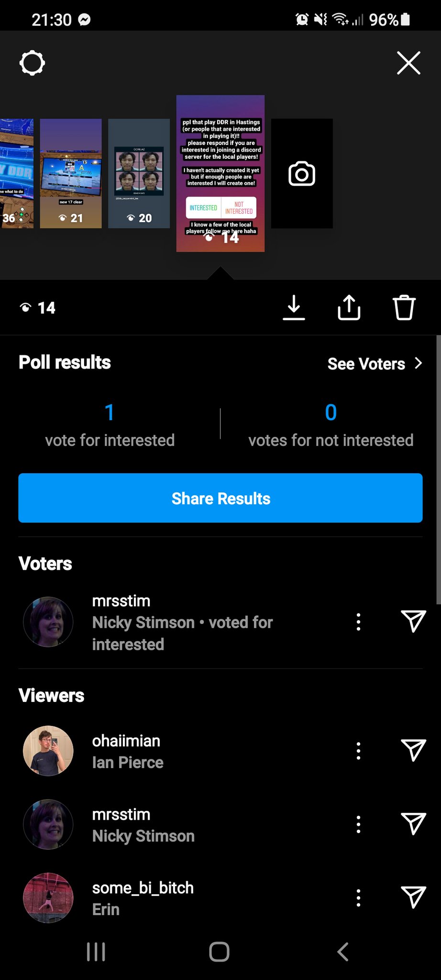Tap the DDR poll story thumbnail

tap(220, 173)
